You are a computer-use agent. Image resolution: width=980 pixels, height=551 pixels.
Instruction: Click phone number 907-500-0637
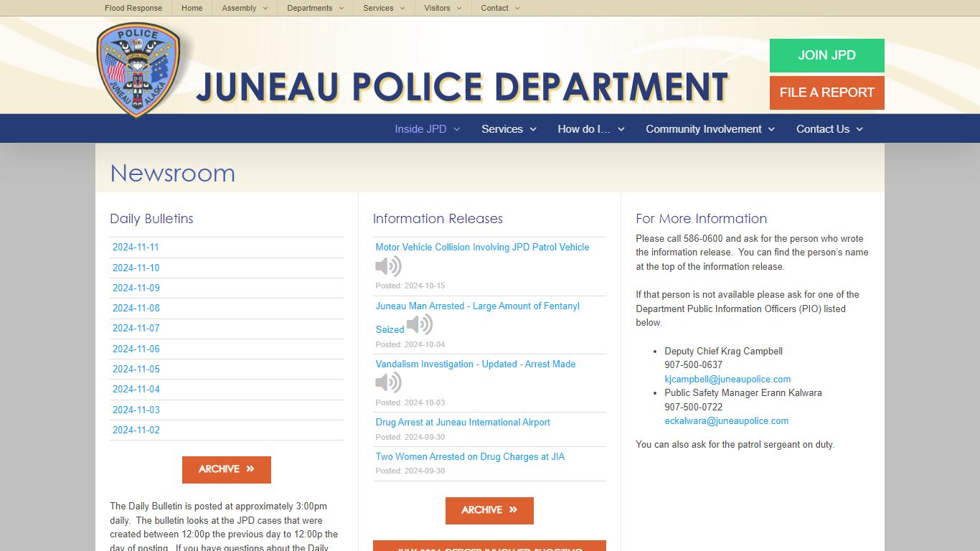(693, 364)
